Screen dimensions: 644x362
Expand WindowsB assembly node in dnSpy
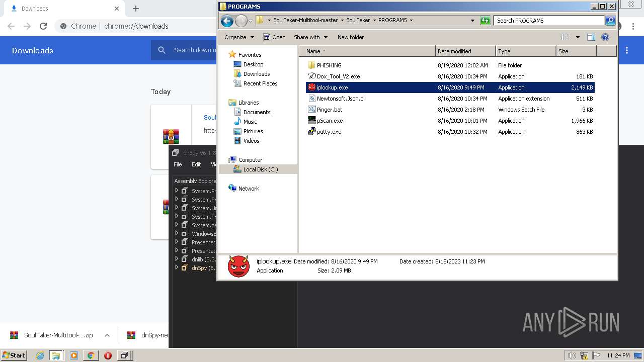tap(177, 234)
